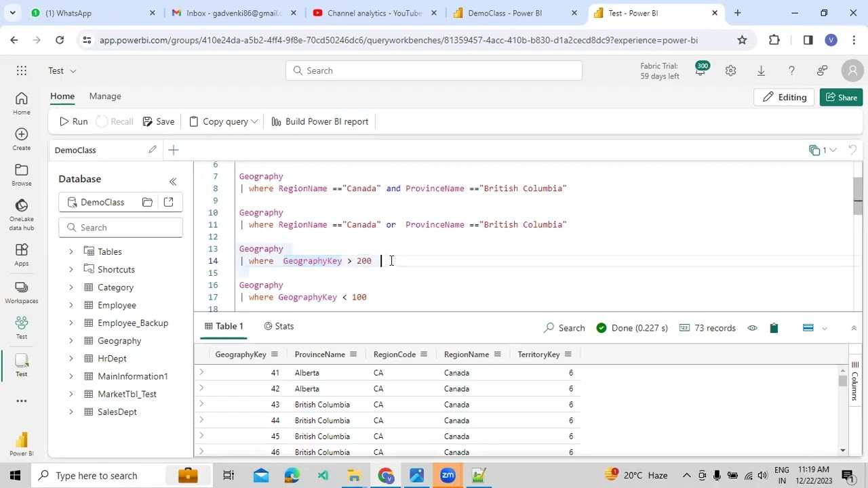The height and width of the screenshot is (488, 868).
Task: Open the taskbar Task View icon
Action: point(229,475)
